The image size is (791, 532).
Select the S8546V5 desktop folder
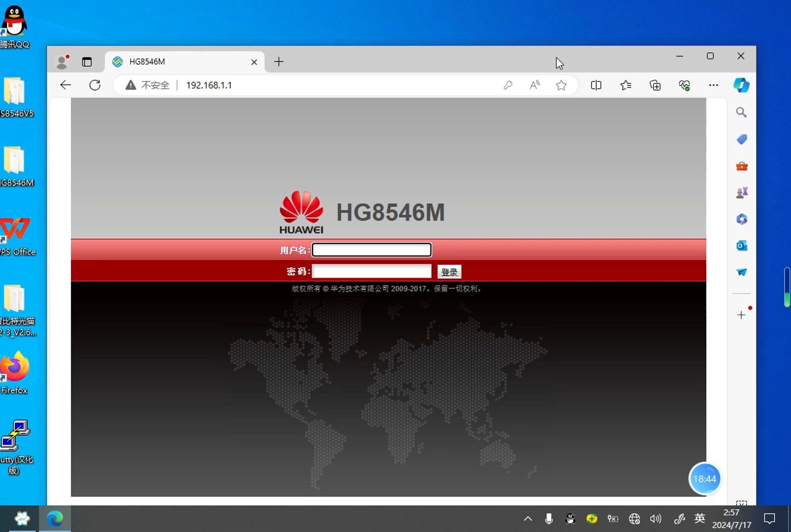point(16,97)
